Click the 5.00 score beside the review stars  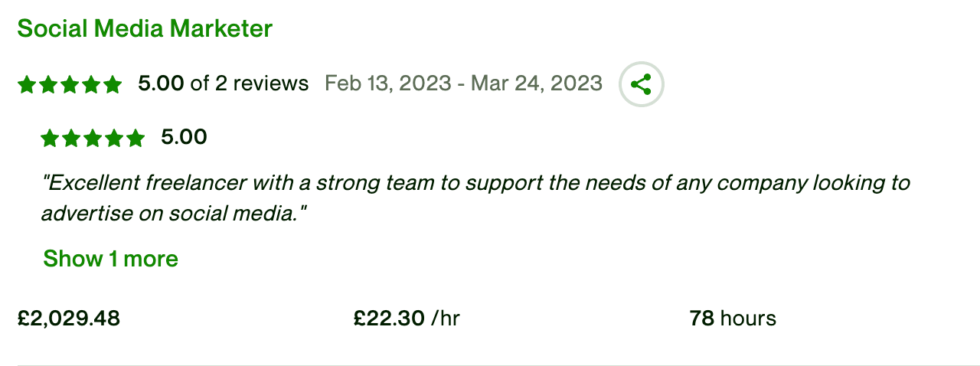184,138
